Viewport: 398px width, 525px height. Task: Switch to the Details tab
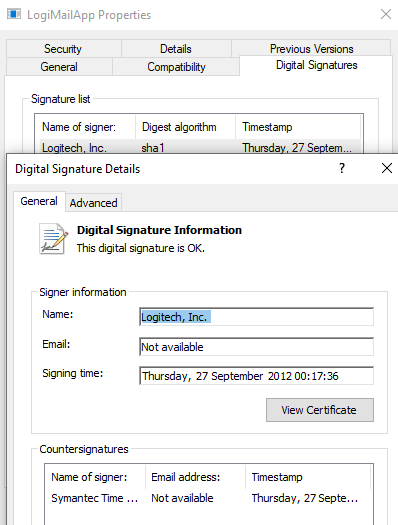pyautogui.click(x=176, y=49)
